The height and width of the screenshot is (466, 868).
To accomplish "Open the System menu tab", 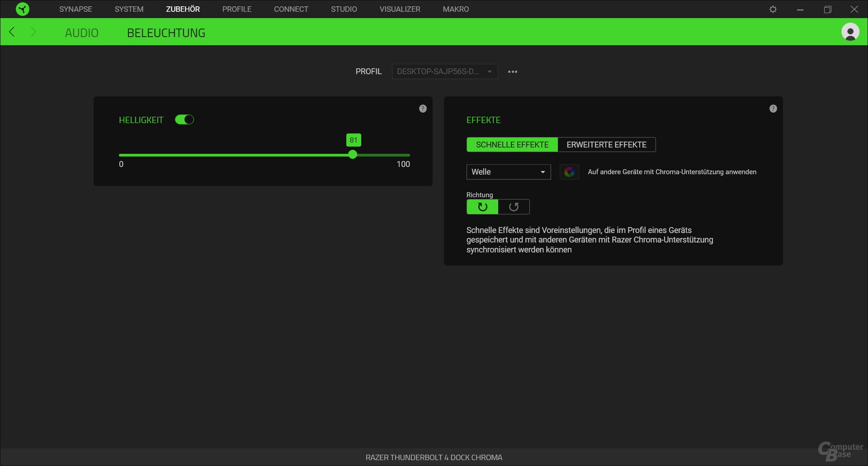I will click(129, 9).
